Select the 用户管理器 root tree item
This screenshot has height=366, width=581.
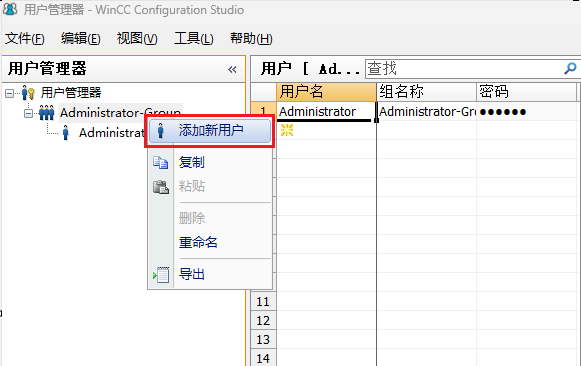coord(71,93)
